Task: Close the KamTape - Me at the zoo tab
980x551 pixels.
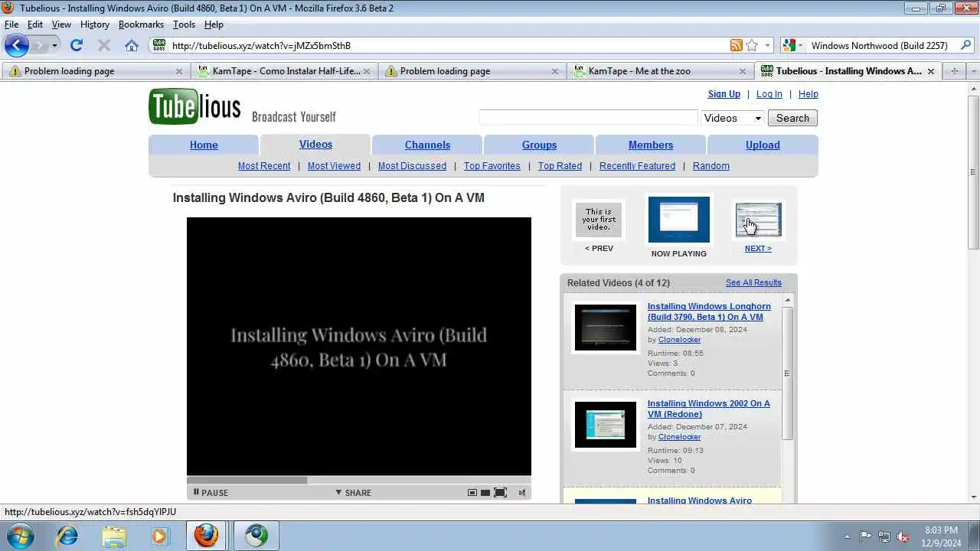Action: click(x=742, y=71)
